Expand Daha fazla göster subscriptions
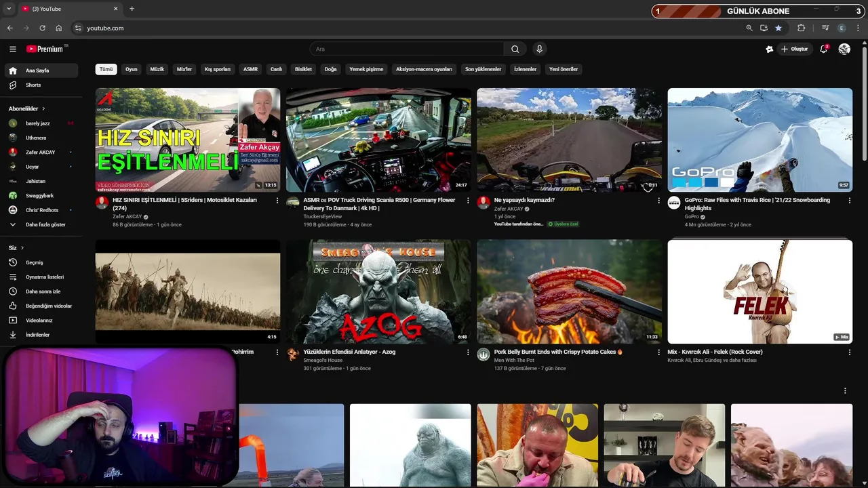Image resolution: width=868 pixels, height=488 pixels. coord(41,224)
